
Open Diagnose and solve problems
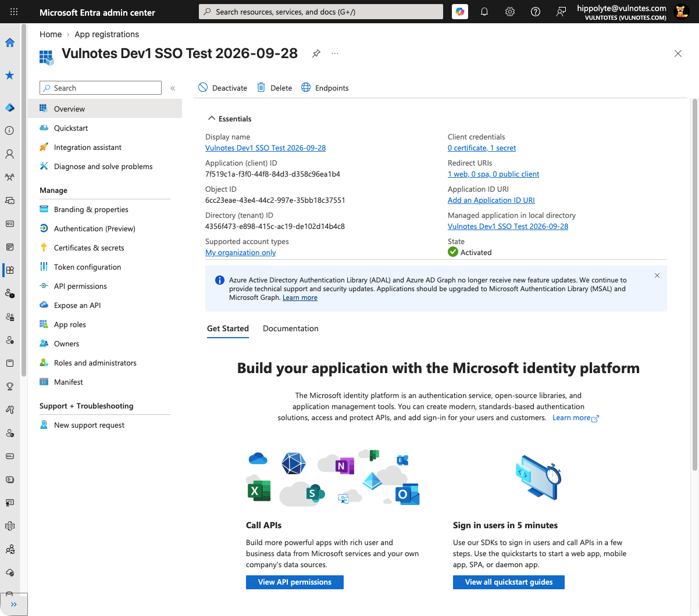[105, 166]
